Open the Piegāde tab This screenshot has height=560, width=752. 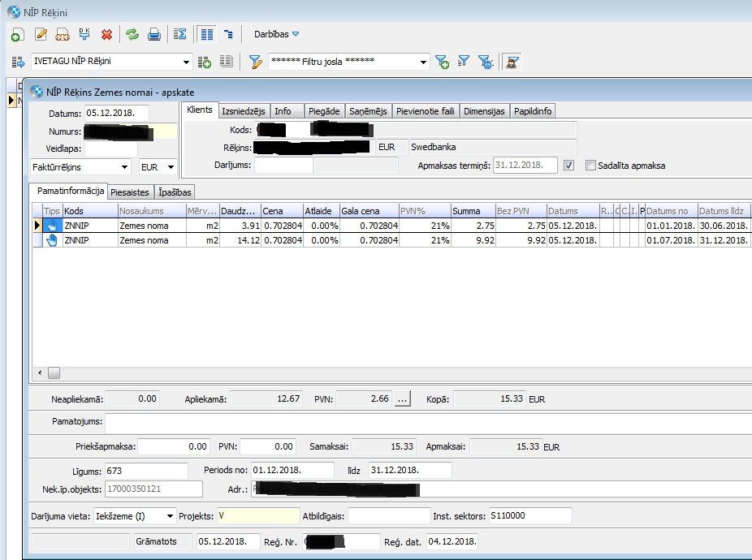[324, 111]
